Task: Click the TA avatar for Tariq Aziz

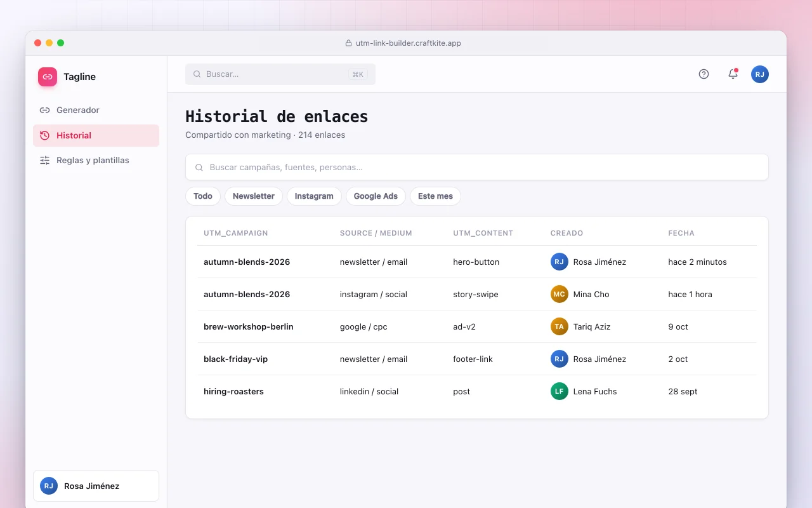Action: (x=559, y=326)
